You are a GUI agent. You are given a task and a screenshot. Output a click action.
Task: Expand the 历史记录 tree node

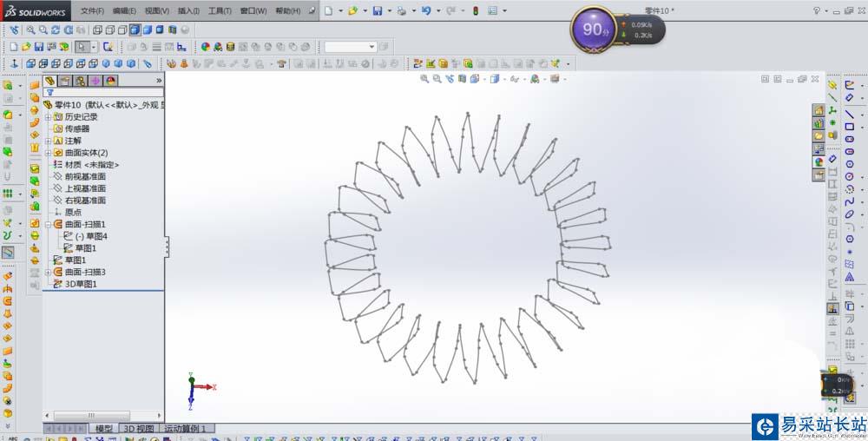click(x=48, y=116)
